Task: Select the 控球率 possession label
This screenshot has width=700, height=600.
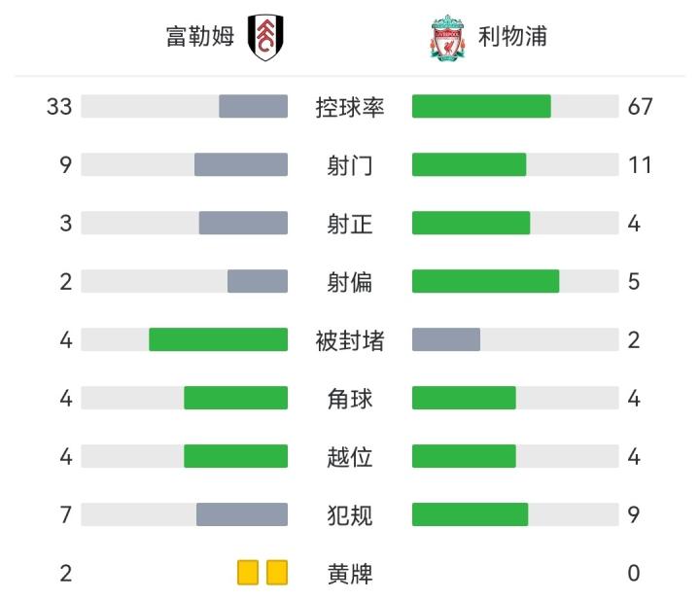Action: (350, 107)
